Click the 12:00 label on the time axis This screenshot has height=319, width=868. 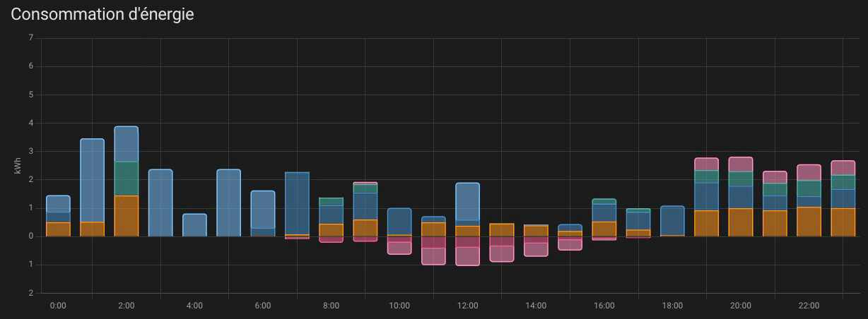tap(467, 306)
